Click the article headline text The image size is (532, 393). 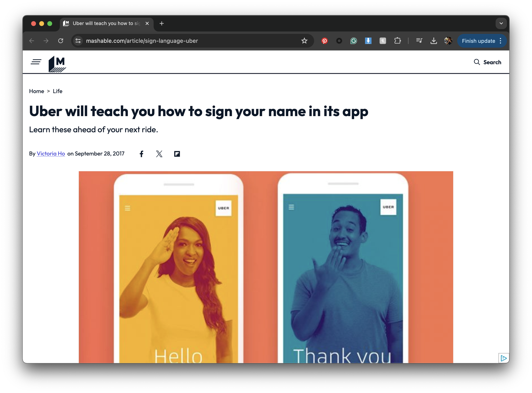click(x=199, y=111)
